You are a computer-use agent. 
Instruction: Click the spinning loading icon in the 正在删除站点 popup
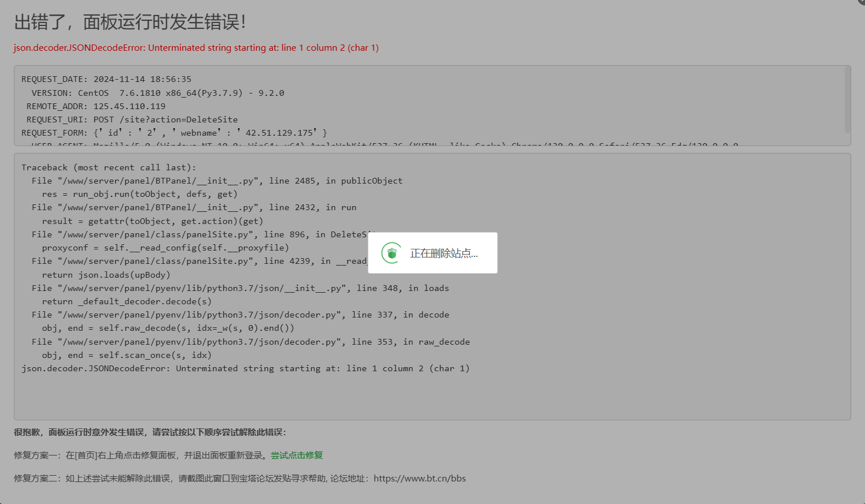(x=392, y=253)
